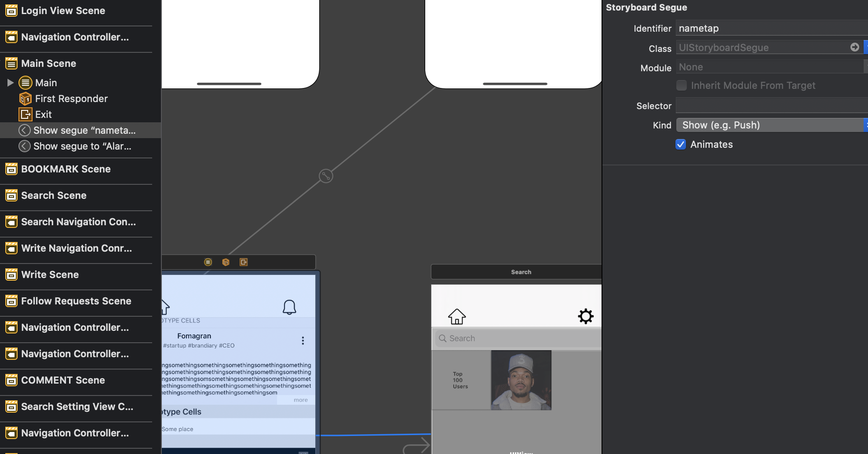Click the yellow Main view controller icon
868x454 pixels.
pos(26,83)
